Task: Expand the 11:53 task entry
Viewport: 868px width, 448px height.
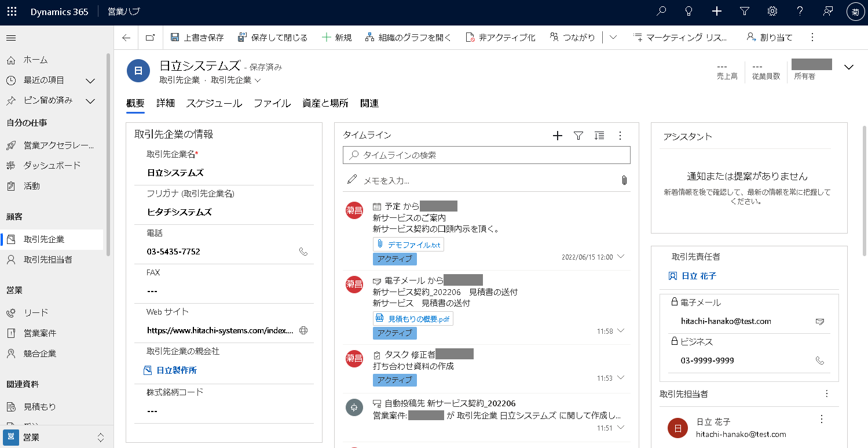Action: (621, 377)
